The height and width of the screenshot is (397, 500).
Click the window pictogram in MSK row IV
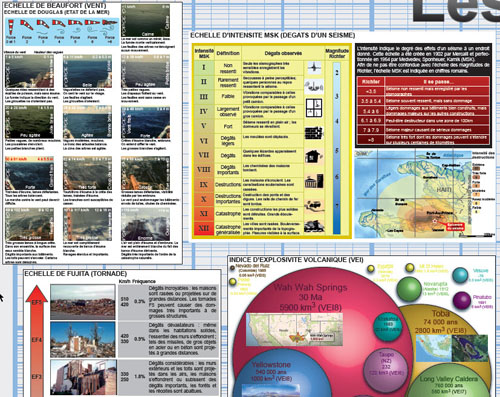pyautogui.click(x=314, y=108)
